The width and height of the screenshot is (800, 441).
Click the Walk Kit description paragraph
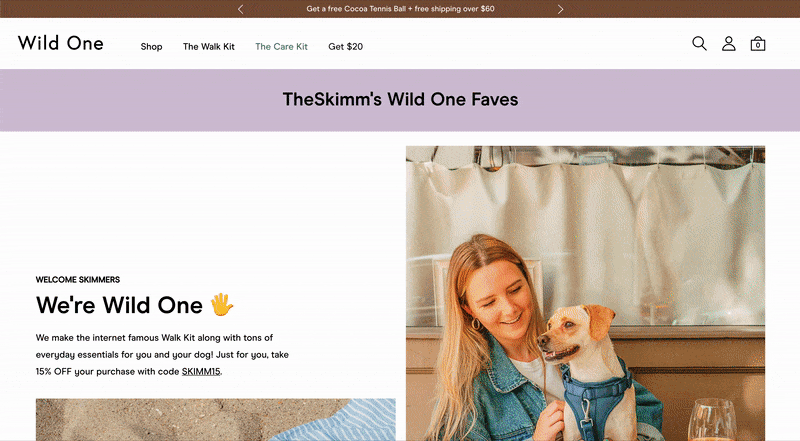tap(162, 355)
